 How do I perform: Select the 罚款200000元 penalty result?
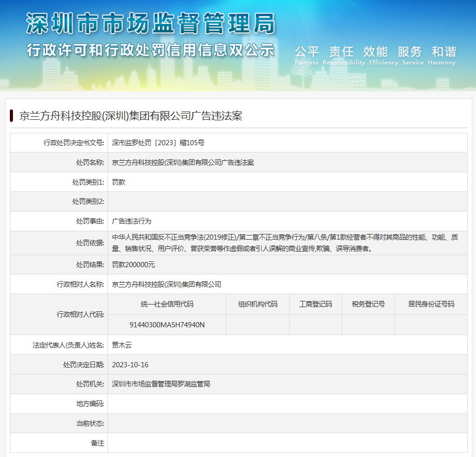point(133,265)
